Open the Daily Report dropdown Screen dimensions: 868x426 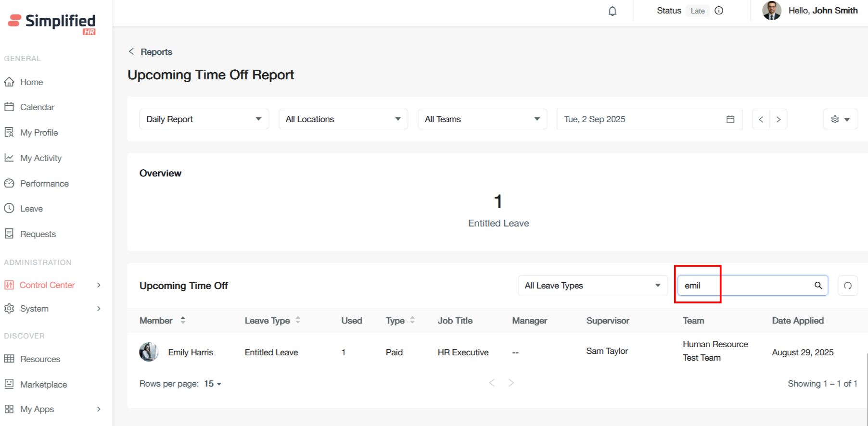[x=204, y=119]
